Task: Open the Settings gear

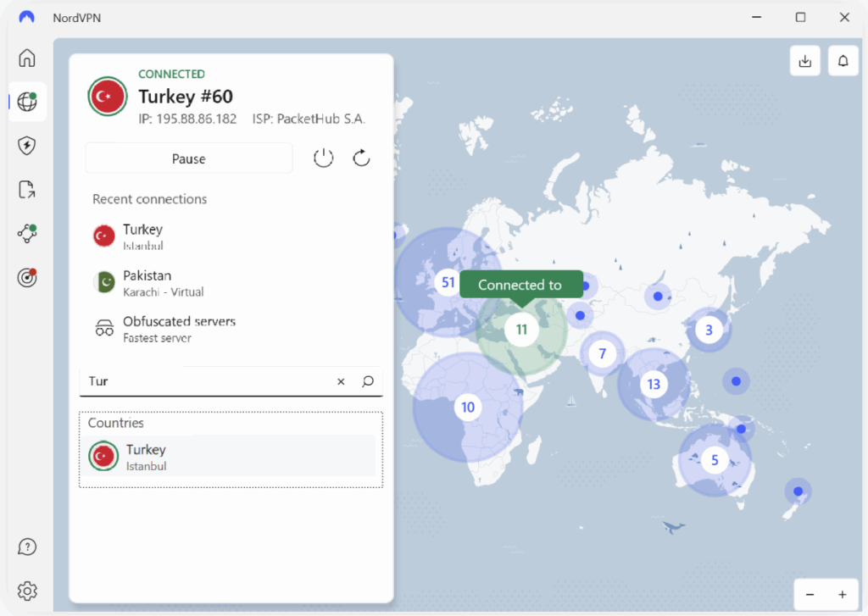Action: [26, 591]
